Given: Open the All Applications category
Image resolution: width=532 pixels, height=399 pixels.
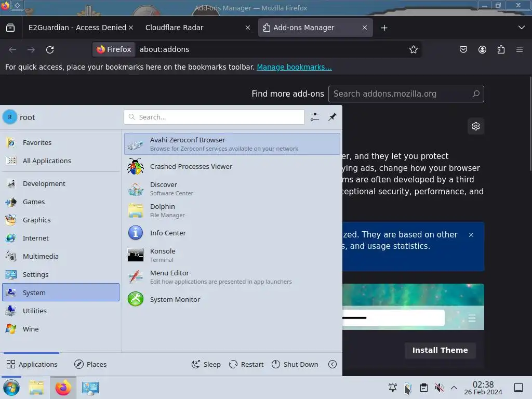Looking at the screenshot, I should pos(61,161).
